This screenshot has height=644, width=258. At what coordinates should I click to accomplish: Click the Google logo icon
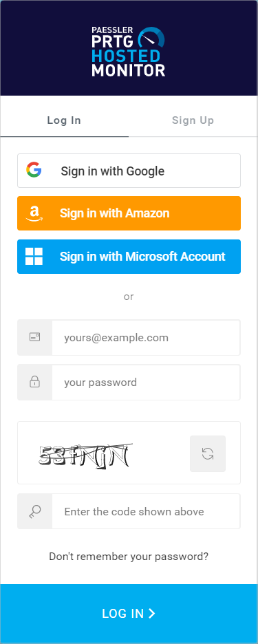pyautogui.click(x=34, y=170)
